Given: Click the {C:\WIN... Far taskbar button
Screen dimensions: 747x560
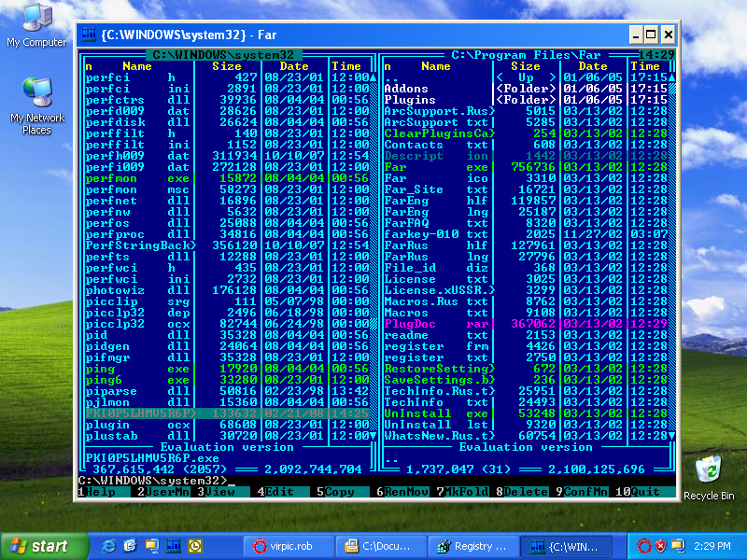Looking at the screenshot, I should coord(566,546).
